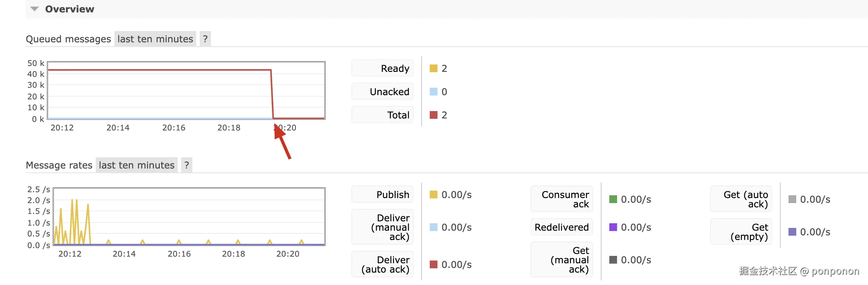Viewport: 868px width, 285px height.
Task: Click the purple Redelivered color square
Action: (613, 227)
